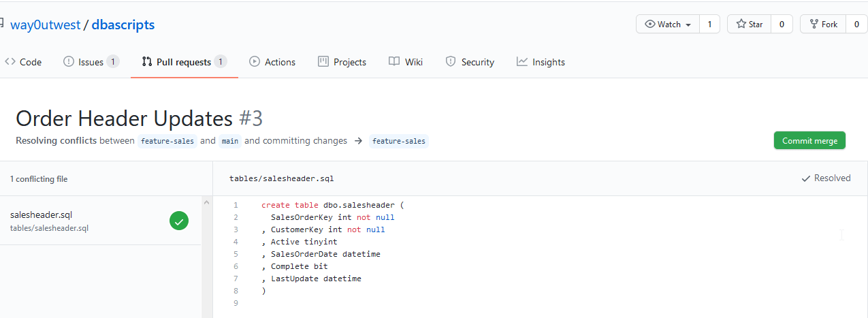Fork the dbascripts repository

click(x=822, y=25)
